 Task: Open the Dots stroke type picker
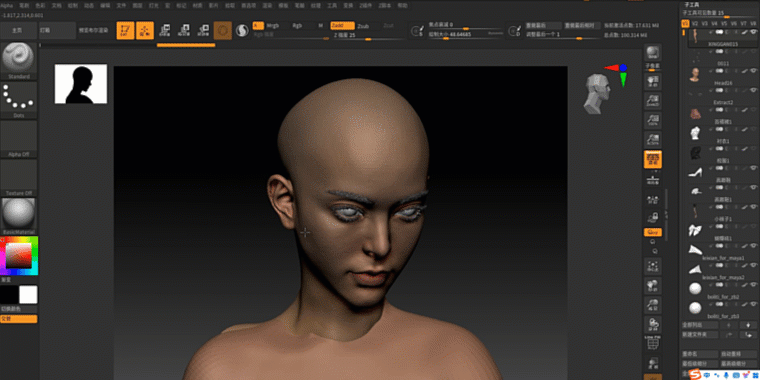18,97
